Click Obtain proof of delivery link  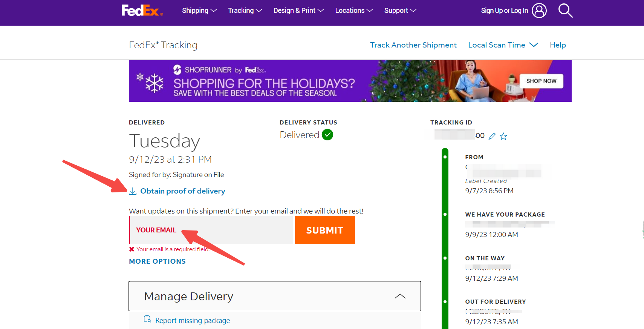183,191
